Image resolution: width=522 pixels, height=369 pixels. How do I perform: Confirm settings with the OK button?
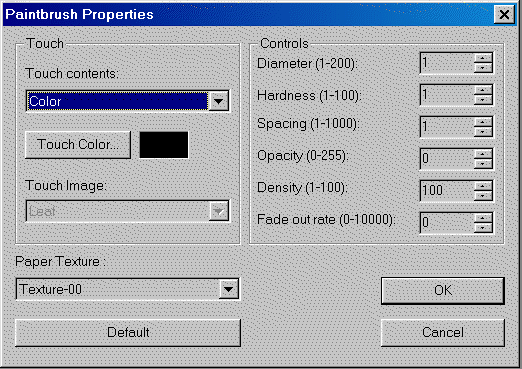coord(443,291)
